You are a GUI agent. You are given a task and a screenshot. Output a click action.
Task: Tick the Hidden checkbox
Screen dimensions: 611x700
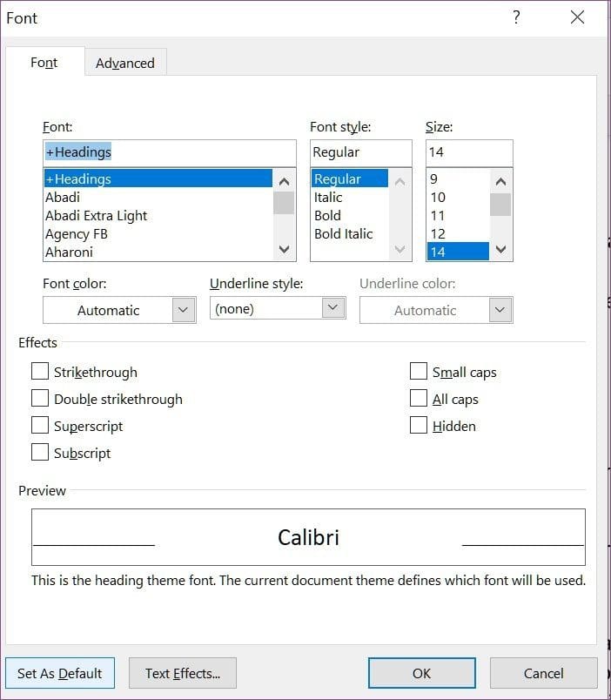point(419,425)
